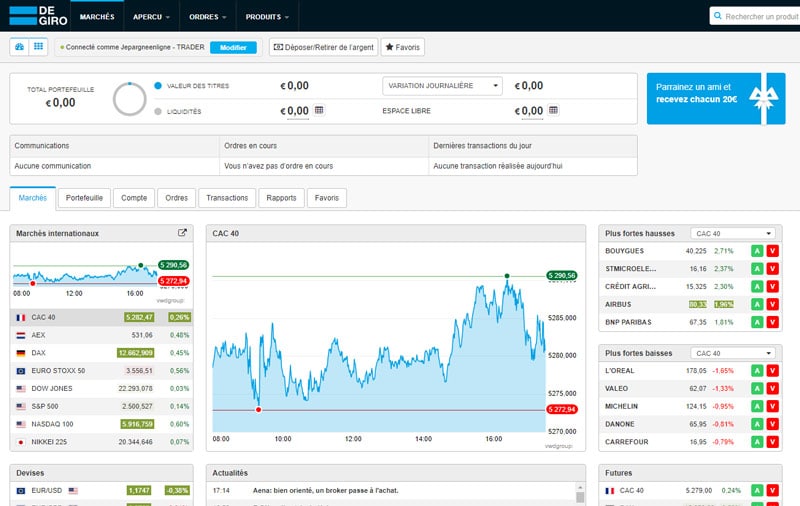The image size is (800, 506).
Task: Select the EUR/USD currency row
Action: (x=102, y=491)
